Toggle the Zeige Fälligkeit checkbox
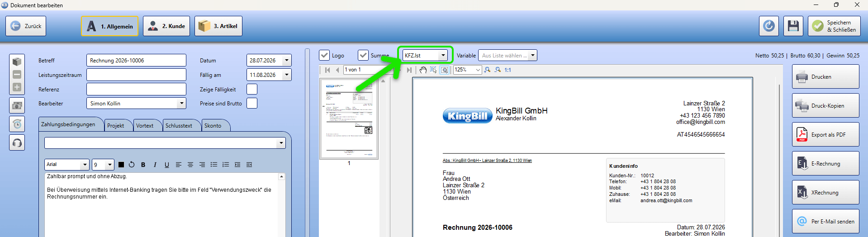 tap(252, 89)
